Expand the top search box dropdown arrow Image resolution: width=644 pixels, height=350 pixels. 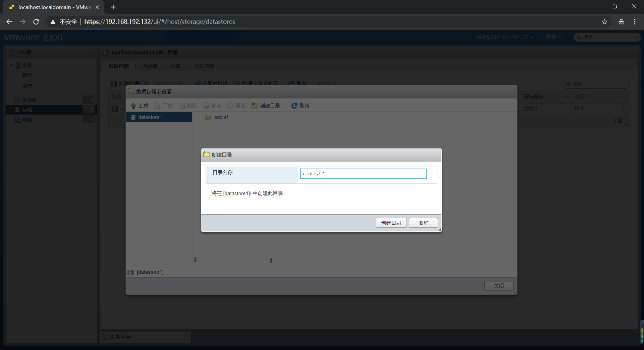[x=637, y=37]
